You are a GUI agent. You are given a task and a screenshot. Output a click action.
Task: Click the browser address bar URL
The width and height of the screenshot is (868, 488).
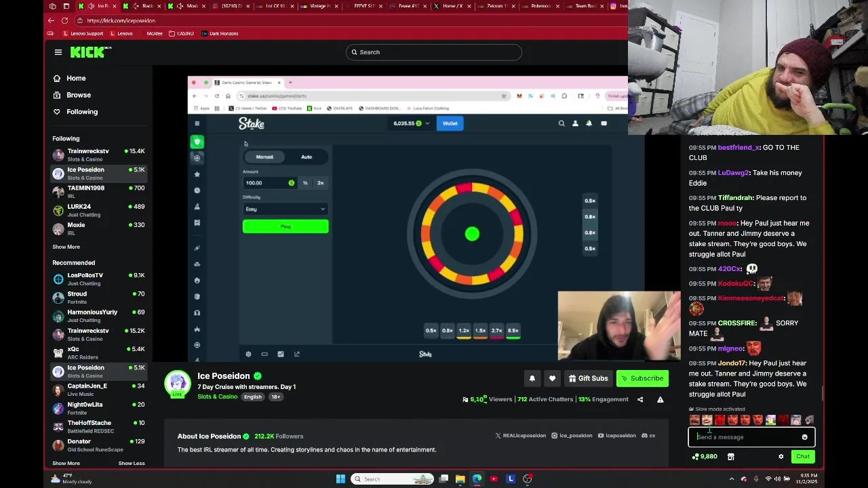tap(121, 20)
